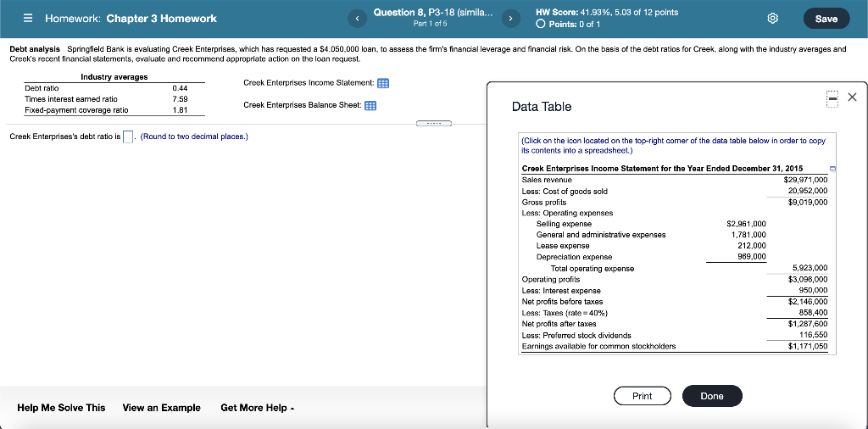This screenshot has width=868, height=429.
Task: Click Help Me Solve This
Action: coord(61,408)
